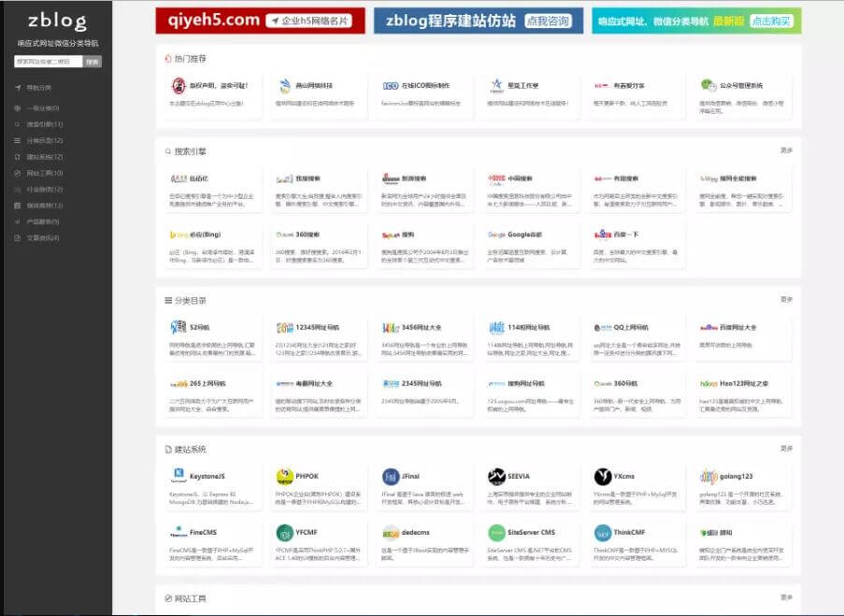Click the WeChat 公众号管理系统 icon
This screenshot has height=616, width=844.
coord(708,85)
